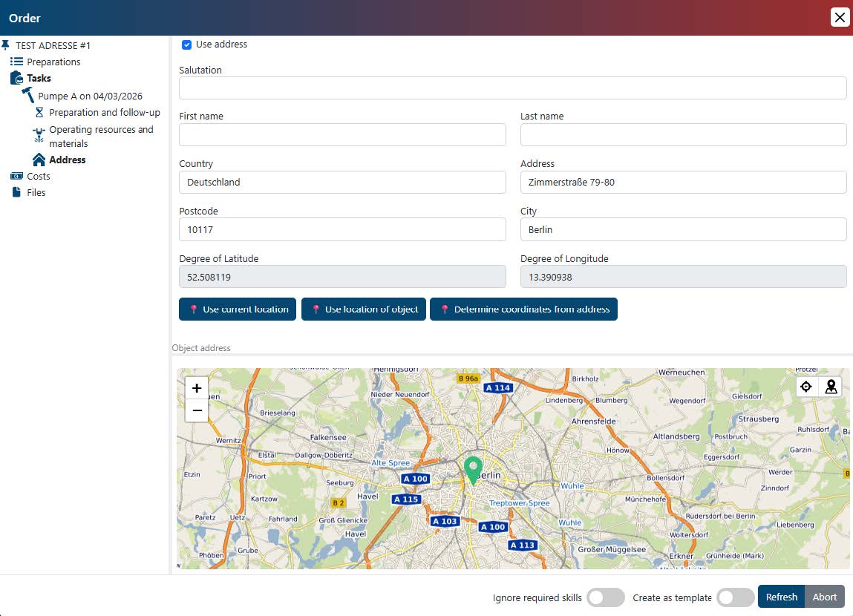
Task: Click the Refresh button
Action: click(x=781, y=597)
